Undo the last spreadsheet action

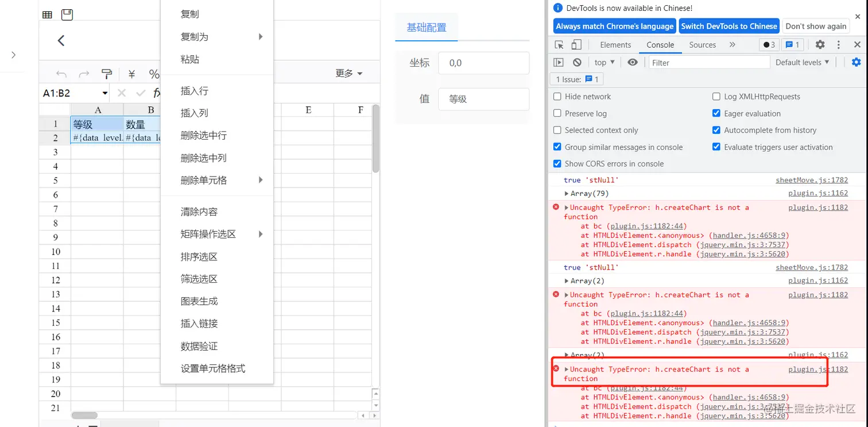[61, 74]
